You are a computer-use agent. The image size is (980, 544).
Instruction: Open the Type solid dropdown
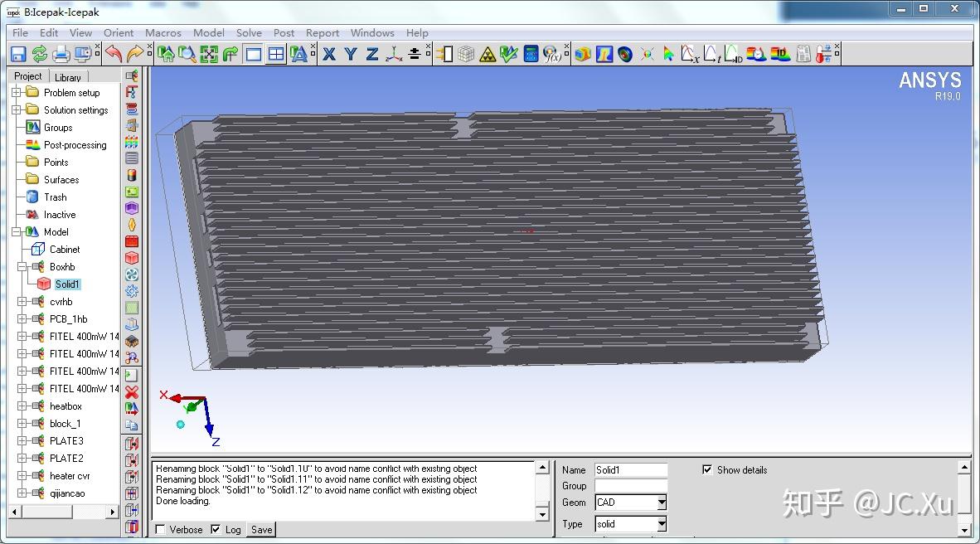point(661,524)
